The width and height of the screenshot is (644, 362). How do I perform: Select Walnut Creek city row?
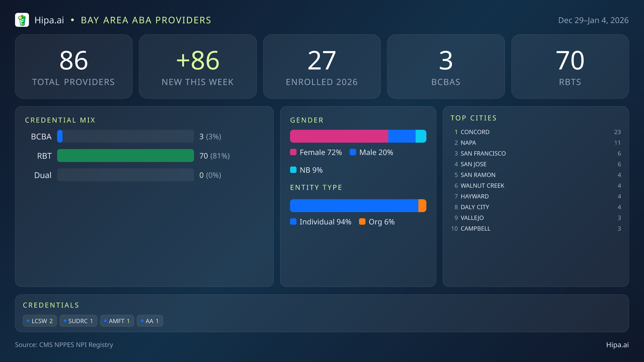(x=482, y=186)
